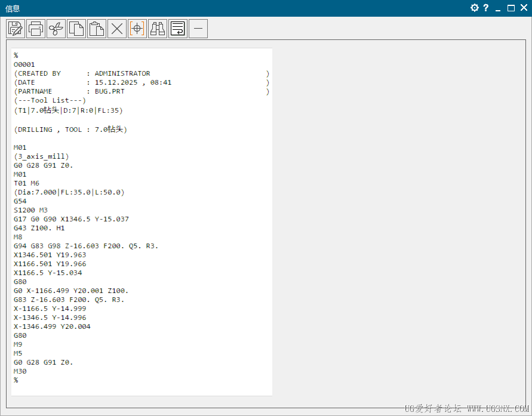532x416 pixels.
Task: Select the G83 Z-16.603 F200. Q5. R3. line
Action: click(69, 300)
